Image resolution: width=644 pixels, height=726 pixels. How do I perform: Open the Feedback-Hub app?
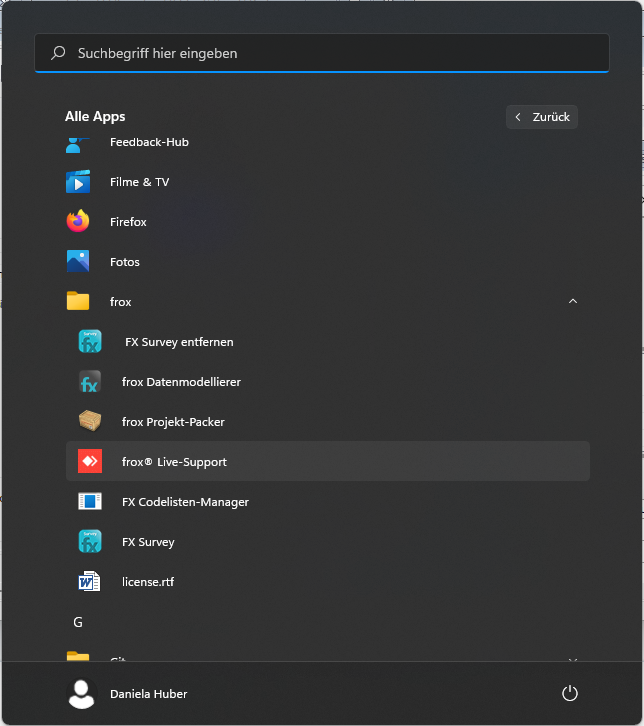coord(148,143)
